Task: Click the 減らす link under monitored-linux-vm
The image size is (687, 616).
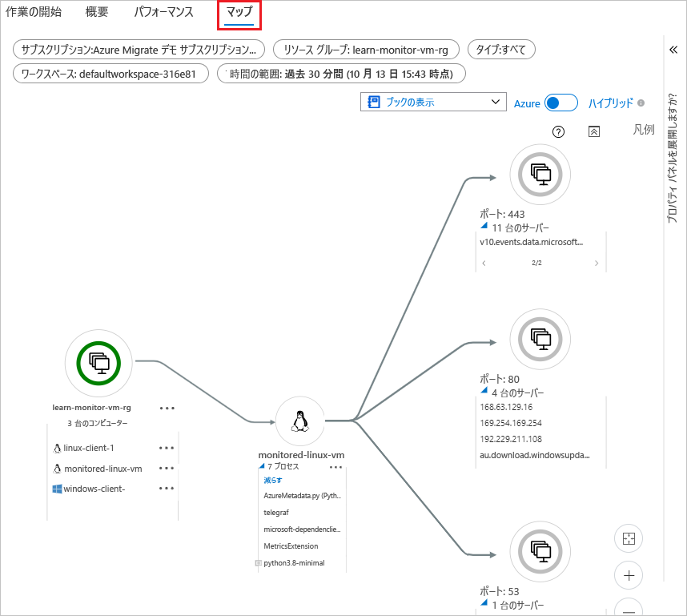Action: pos(271,480)
